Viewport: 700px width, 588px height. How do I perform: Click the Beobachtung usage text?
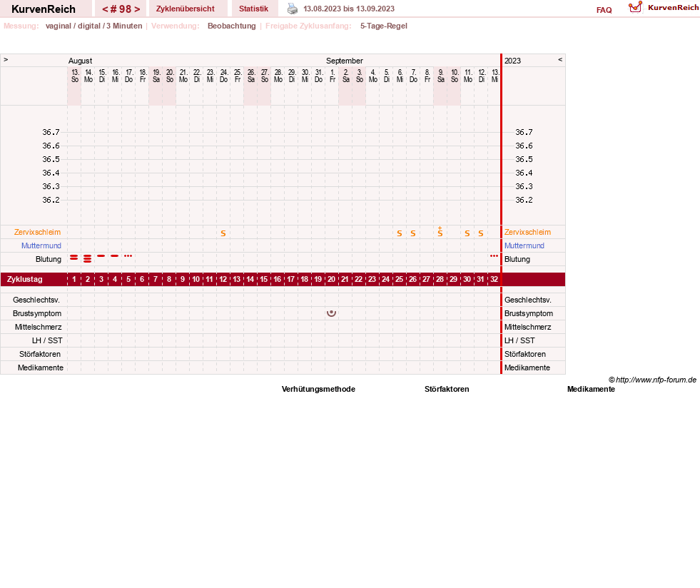pyautogui.click(x=232, y=26)
